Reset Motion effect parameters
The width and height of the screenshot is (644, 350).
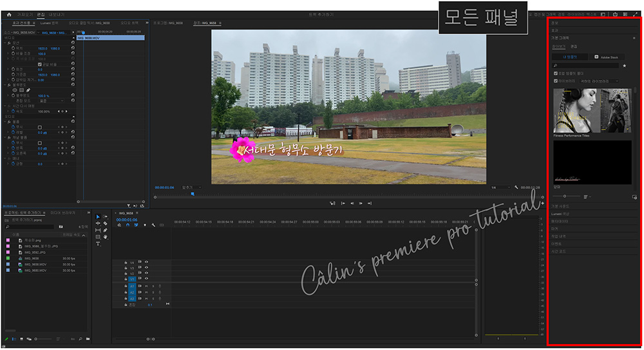tap(73, 43)
